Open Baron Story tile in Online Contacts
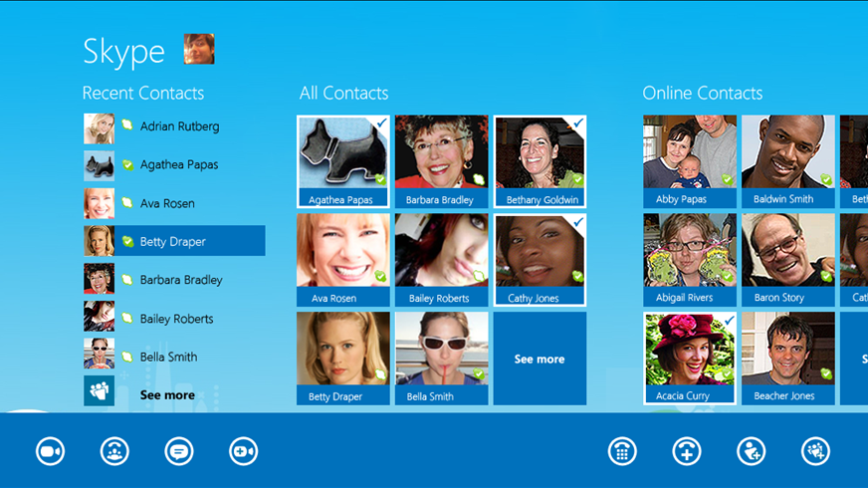868x488 pixels. (x=788, y=260)
